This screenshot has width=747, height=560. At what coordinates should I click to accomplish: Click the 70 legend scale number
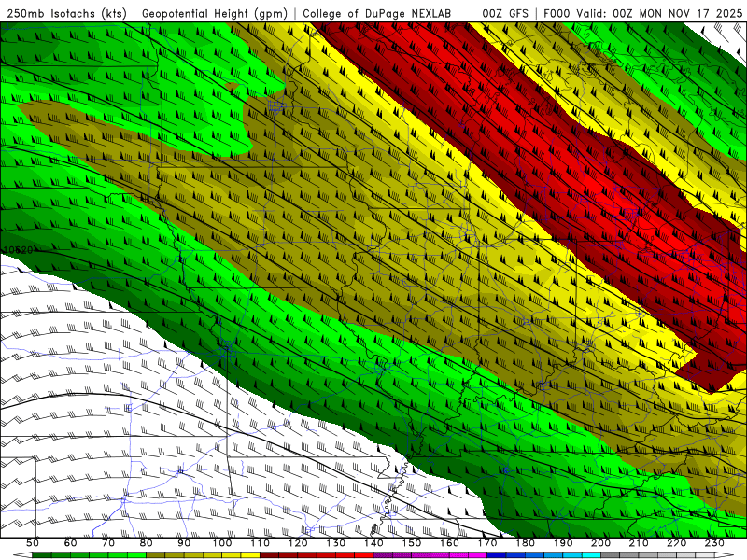(x=108, y=543)
